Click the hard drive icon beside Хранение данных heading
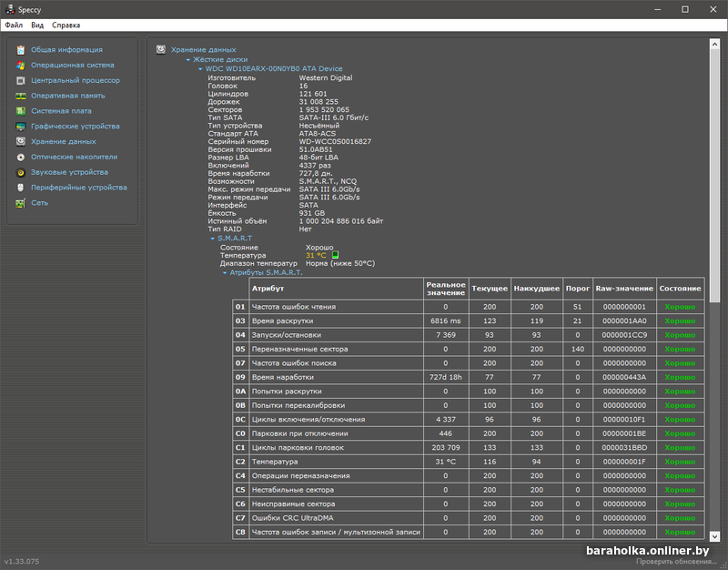This screenshot has width=728, height=570. pos(161,50)
